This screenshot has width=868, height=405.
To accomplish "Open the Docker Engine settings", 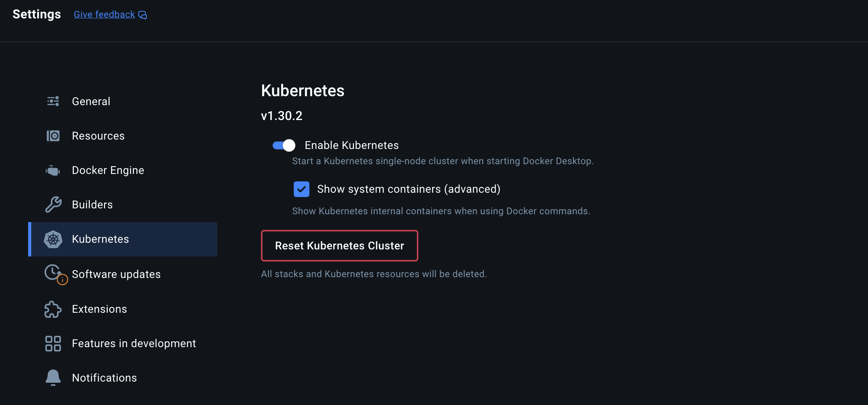I will [108, 170].
